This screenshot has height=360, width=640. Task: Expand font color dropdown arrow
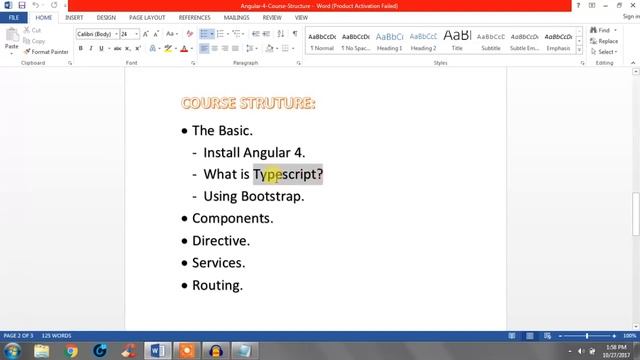pos(191,49)
